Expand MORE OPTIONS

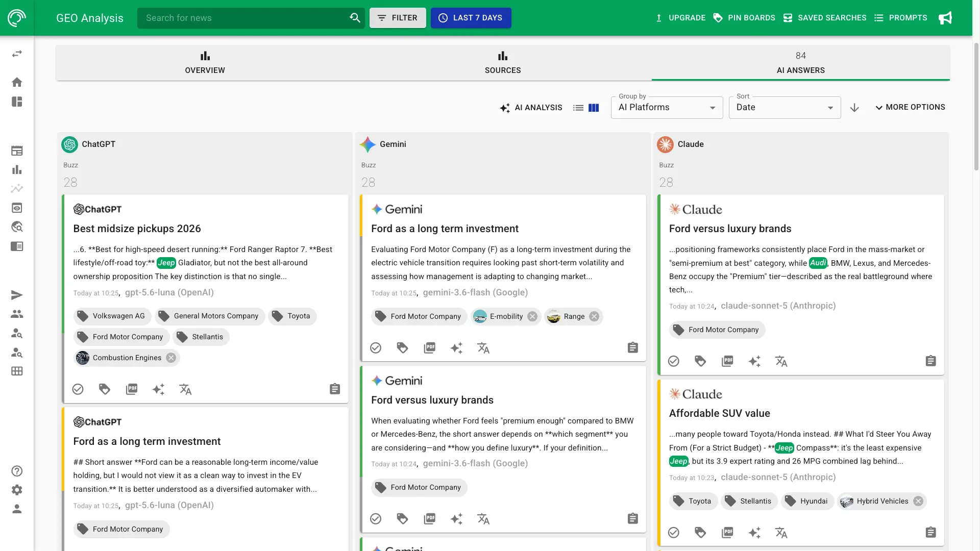click(910, 107)
